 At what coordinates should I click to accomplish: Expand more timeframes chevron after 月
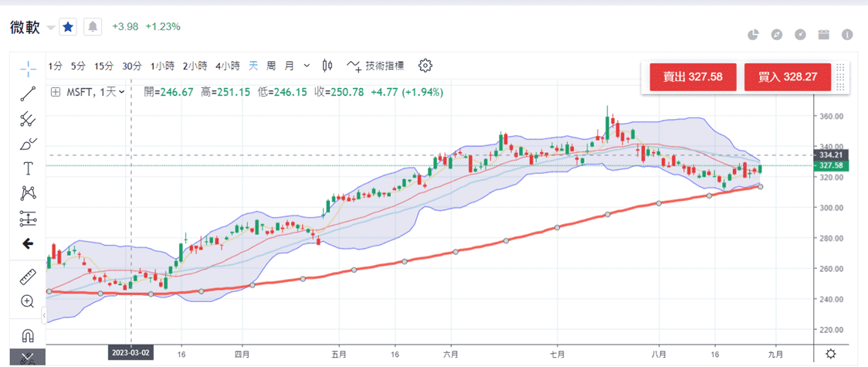[x=307, y=66]
